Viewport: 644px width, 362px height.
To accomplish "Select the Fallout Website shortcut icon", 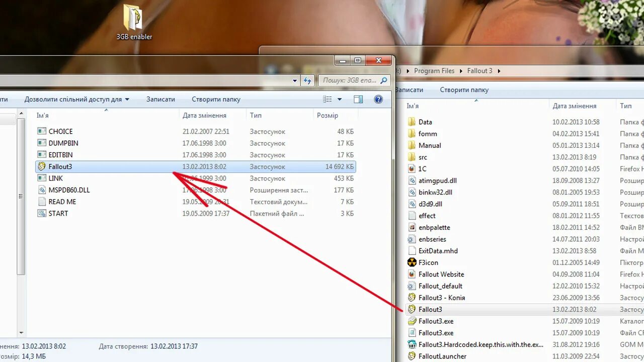I will [x=412, y=274].
